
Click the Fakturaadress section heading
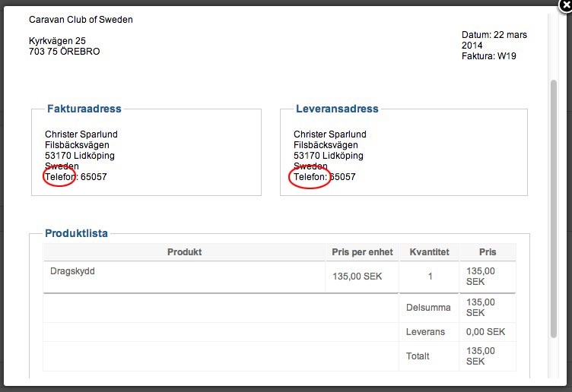[84, 109]
